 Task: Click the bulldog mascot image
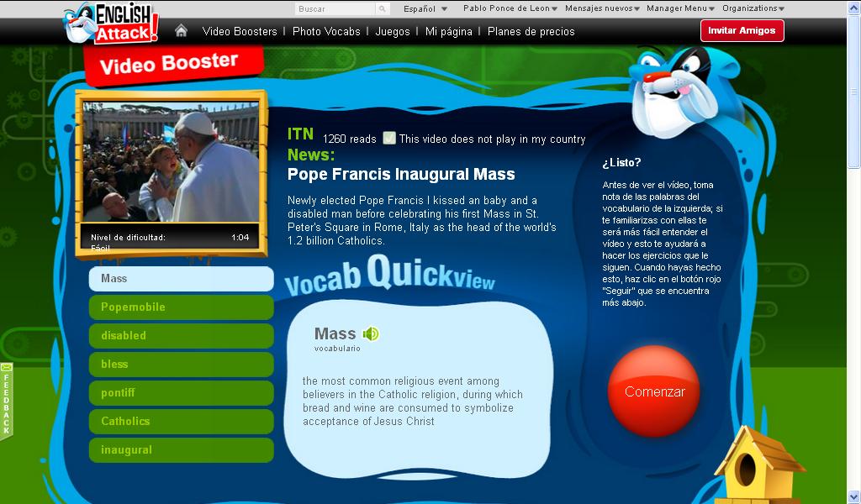click(684, 92)
